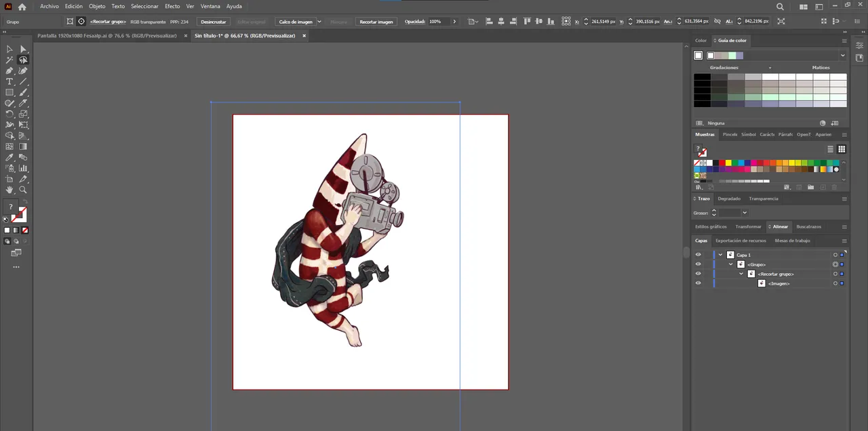Select the Rectangle tool
Screen dimensions: 868x431
click(x=9, y=92)
